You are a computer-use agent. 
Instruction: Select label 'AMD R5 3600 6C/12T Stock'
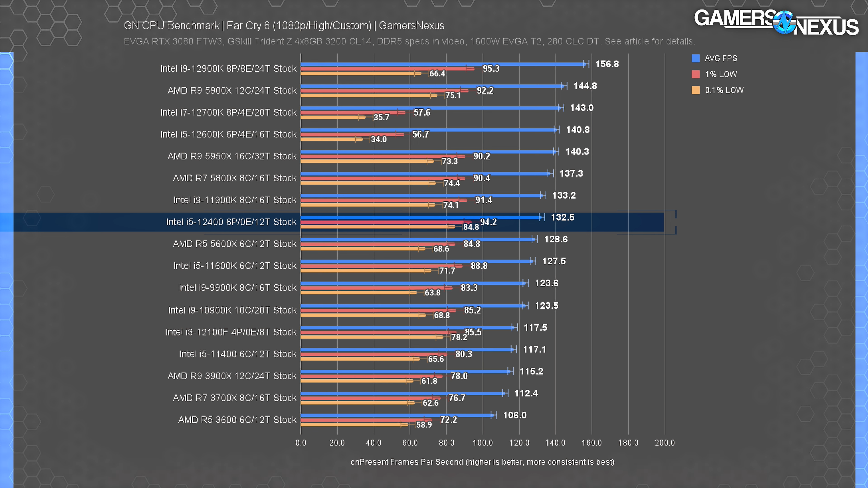pyautogui.click(x=237, y=420)
